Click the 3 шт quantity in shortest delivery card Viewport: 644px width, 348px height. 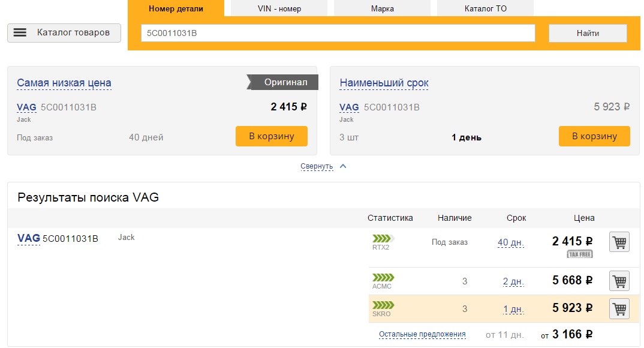click(349, 137)
